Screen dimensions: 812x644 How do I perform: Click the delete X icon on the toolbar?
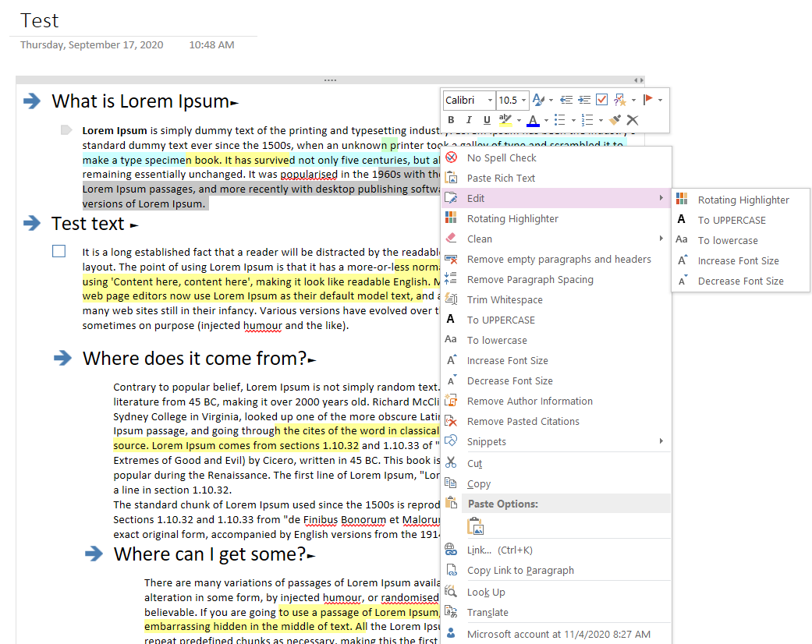pyautogui.click(x=633, y=119)
